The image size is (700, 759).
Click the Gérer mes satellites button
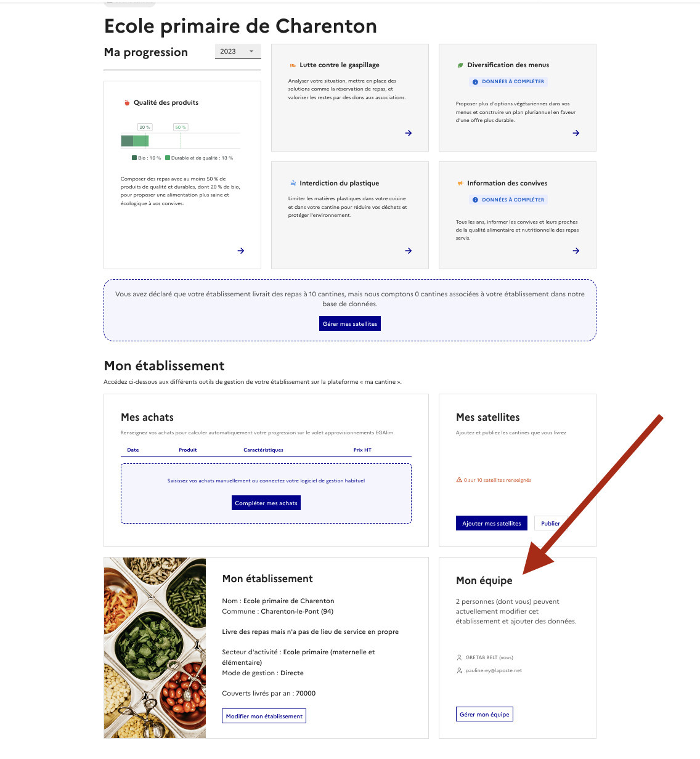[x=350, y=323]
